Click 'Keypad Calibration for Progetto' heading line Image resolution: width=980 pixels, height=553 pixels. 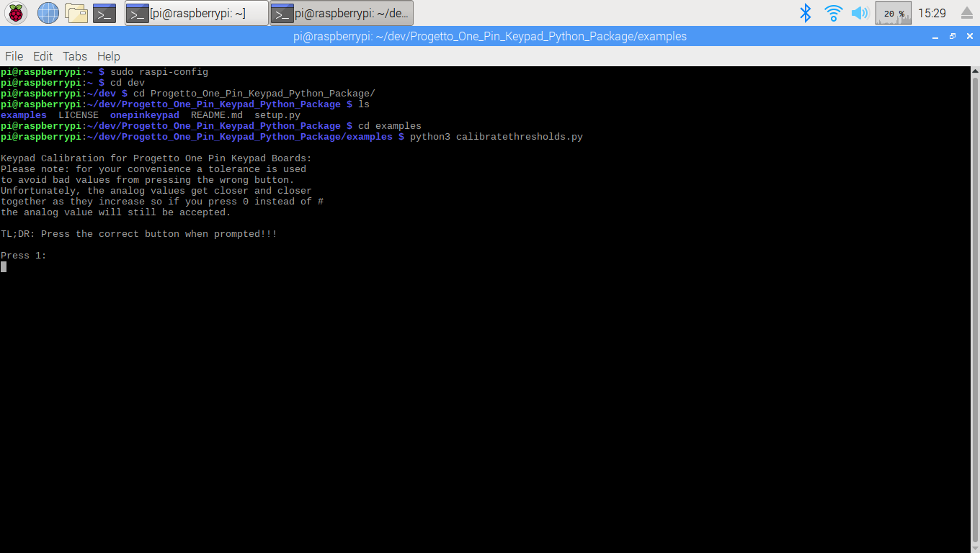coord(156,158)
